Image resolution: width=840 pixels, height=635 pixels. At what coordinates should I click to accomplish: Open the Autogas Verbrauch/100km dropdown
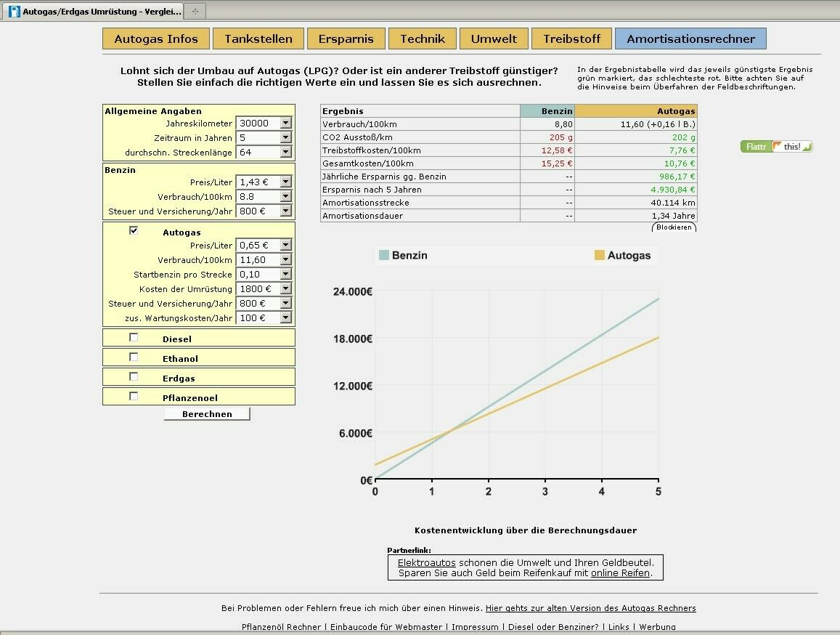point(285,259)
